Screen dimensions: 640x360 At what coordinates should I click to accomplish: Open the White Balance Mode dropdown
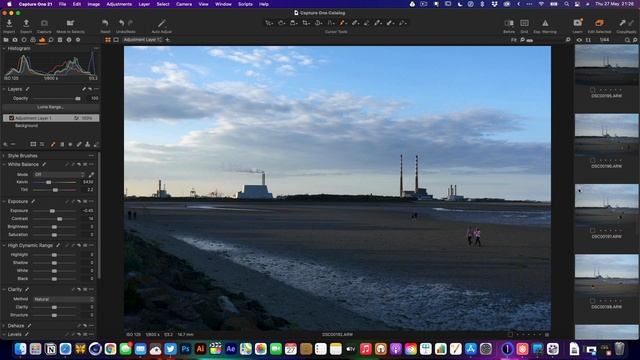pos(59,174)
